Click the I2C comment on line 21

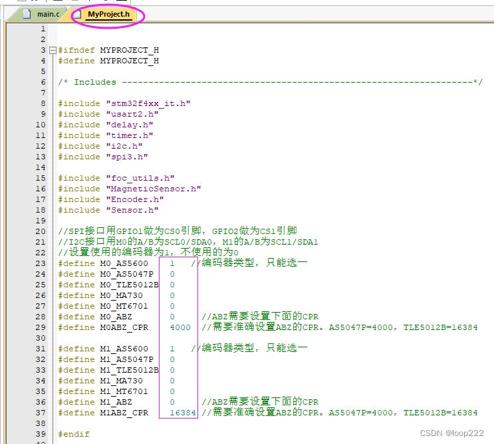point(188,241)
